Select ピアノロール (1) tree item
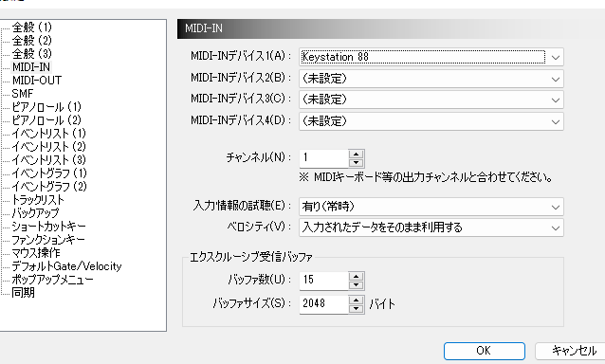This screenshot has height=364, width=605. [x=46, y=107]
